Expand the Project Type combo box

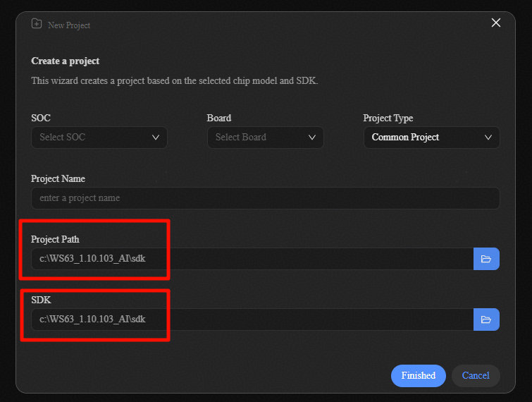click(431, 138)
